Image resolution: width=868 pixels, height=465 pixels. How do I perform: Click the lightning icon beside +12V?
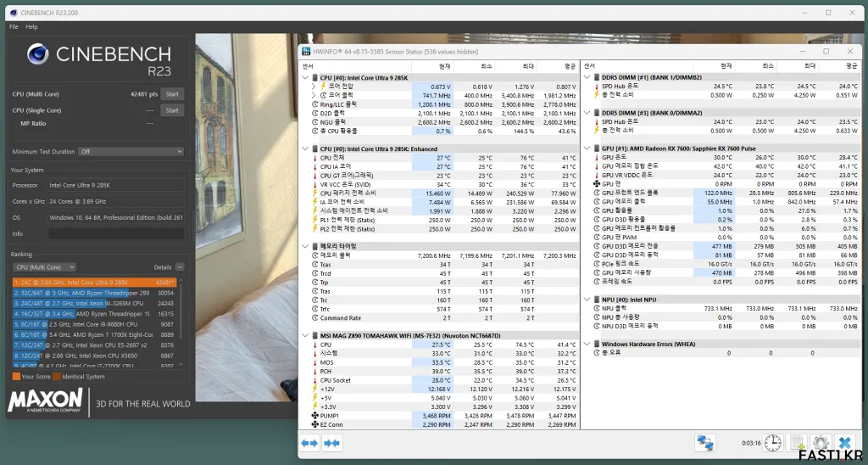point(315,389)
